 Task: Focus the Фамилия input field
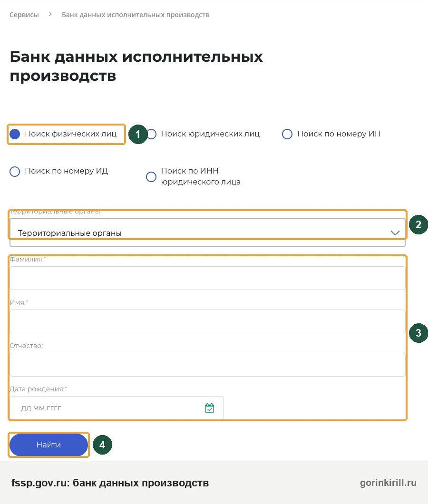point(207,278)
